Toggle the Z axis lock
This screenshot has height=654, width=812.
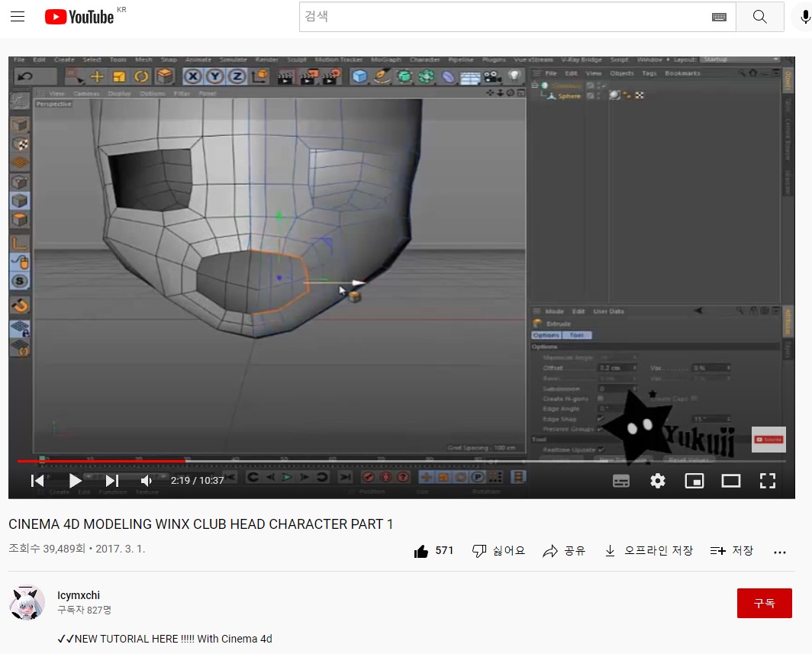[x=237, y=76]
